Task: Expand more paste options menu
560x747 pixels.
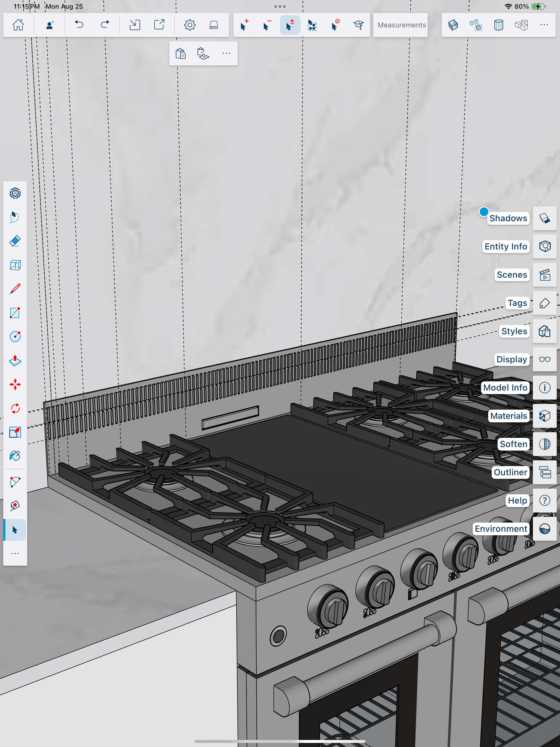Action: [226, 53]
